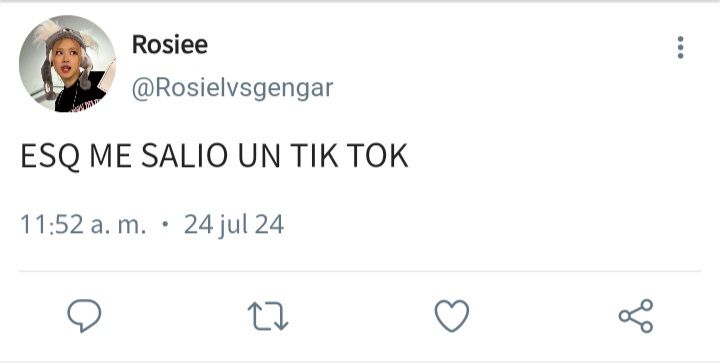Toggle repost using the looped arrows
720x363 pixels.
[x=268, y=316]
